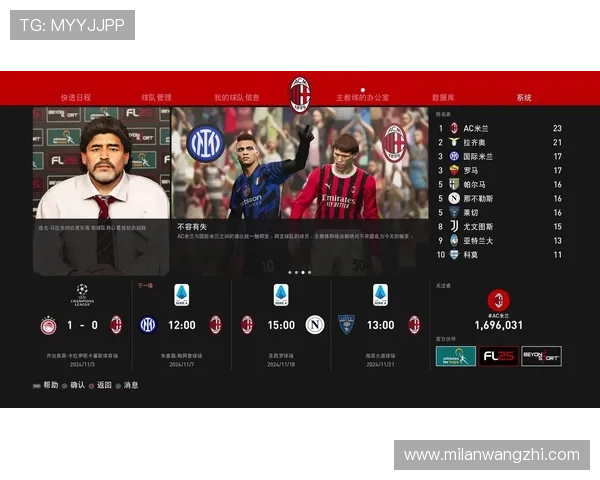
Task: Click the 莱切 crest in the standings
Action: [x=454, y=212]
